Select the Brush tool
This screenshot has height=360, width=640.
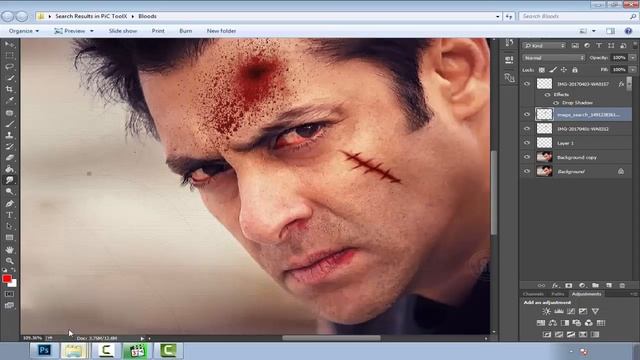pos(9,124)
